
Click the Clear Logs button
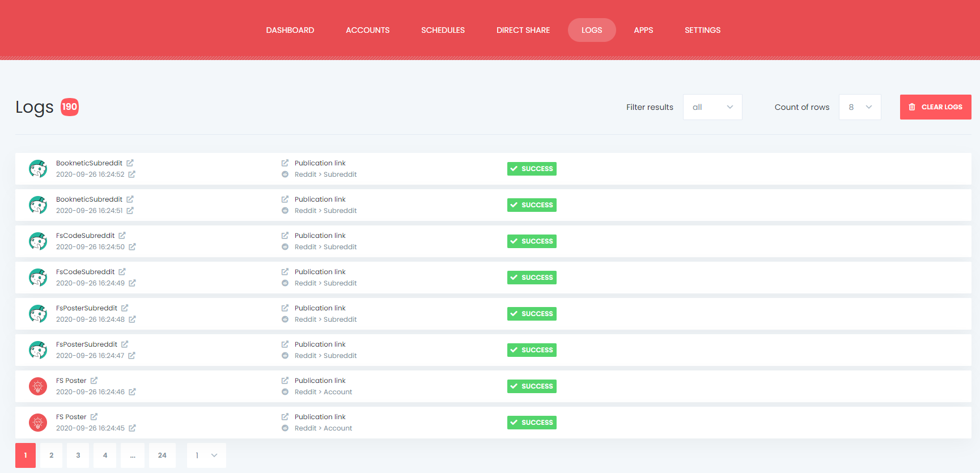click(x=936, y=107)
